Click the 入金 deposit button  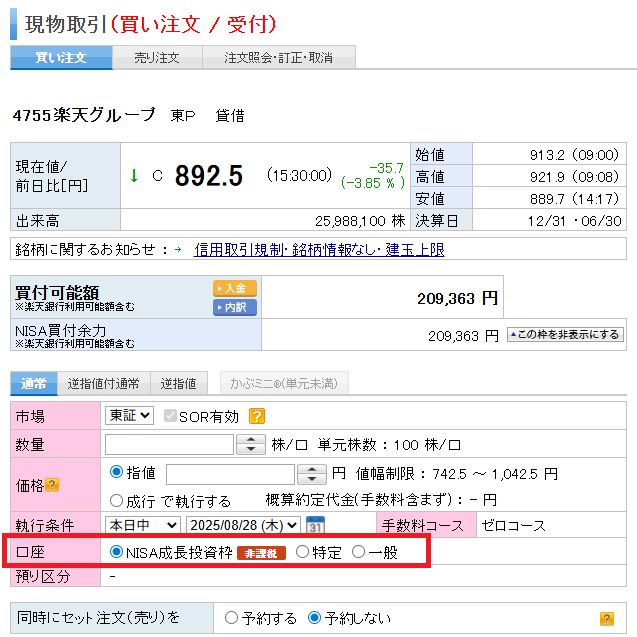pyautogui.click(x=235, y=288)
